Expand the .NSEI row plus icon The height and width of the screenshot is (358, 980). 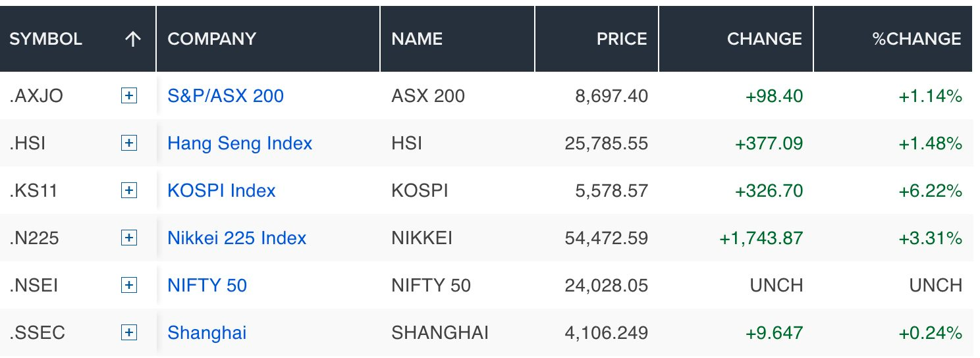[x=129, y=286]
